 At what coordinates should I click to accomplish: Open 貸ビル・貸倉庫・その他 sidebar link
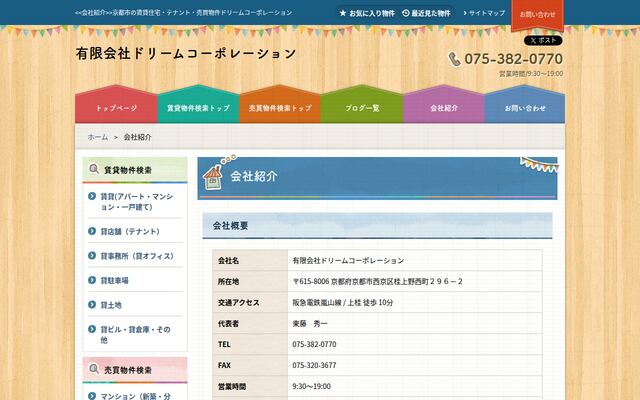coord(136,334)
